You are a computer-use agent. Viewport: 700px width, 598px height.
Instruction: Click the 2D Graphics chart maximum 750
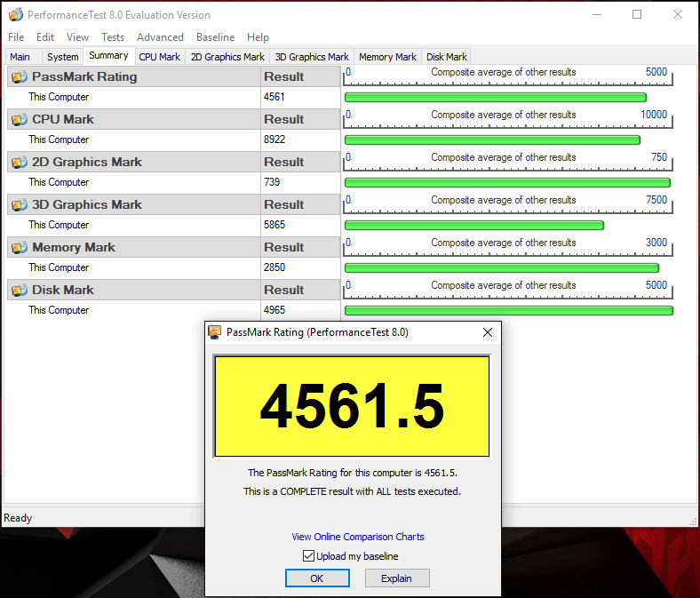pos(659,157)
